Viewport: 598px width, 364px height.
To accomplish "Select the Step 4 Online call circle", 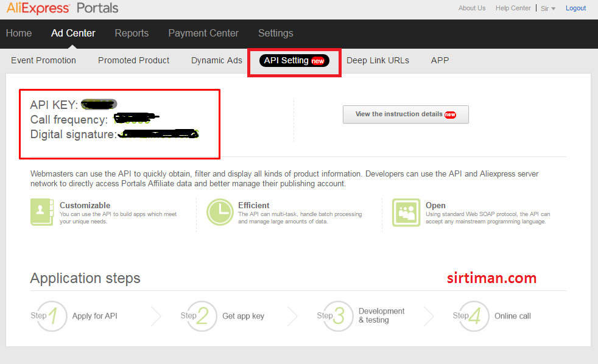I will pos(472,316).
